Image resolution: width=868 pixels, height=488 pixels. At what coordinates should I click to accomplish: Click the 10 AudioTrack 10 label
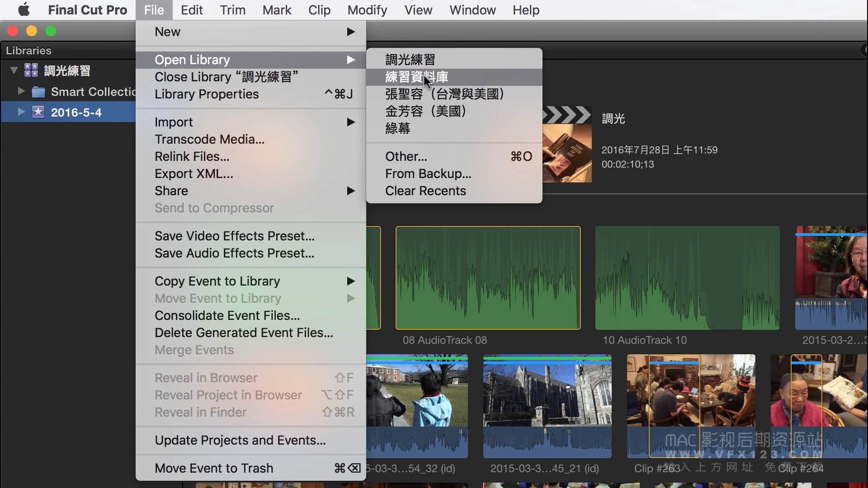pyautogui.click(x=644, y=340)
